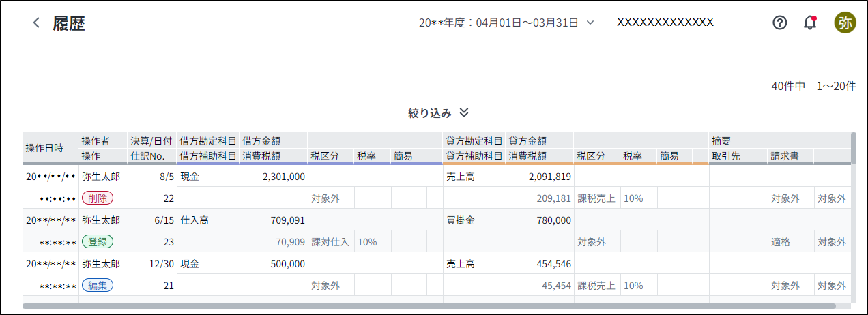Image resolution: width=868 pixels, height=315 pixels.
Task: Open the user profile avatar 弥
Action: click(845, 22)
